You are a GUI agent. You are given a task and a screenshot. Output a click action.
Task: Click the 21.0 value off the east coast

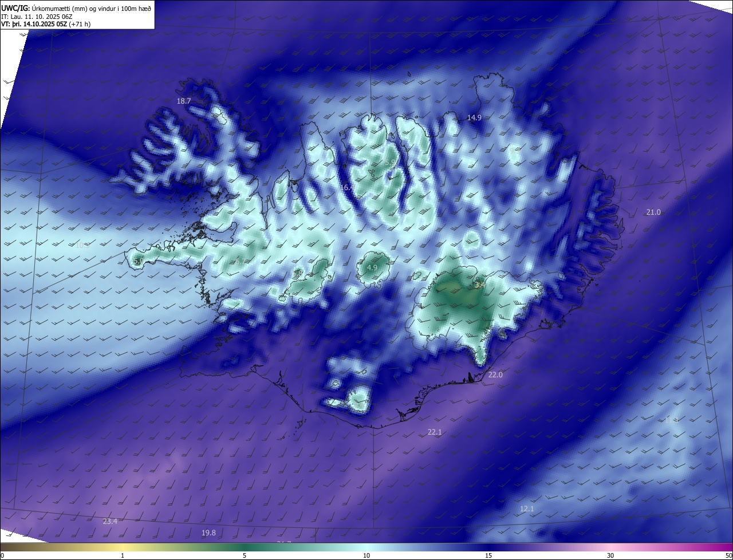click(653, 212)
